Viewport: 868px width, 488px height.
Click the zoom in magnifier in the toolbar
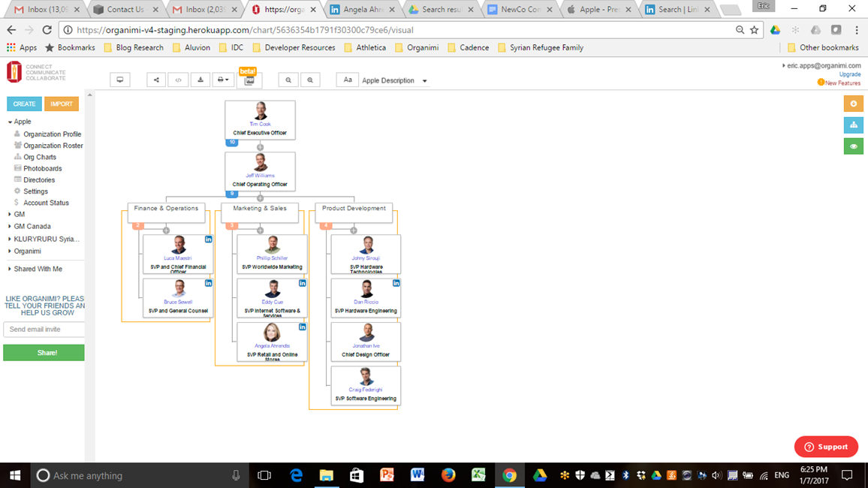(x=310, y=80)
